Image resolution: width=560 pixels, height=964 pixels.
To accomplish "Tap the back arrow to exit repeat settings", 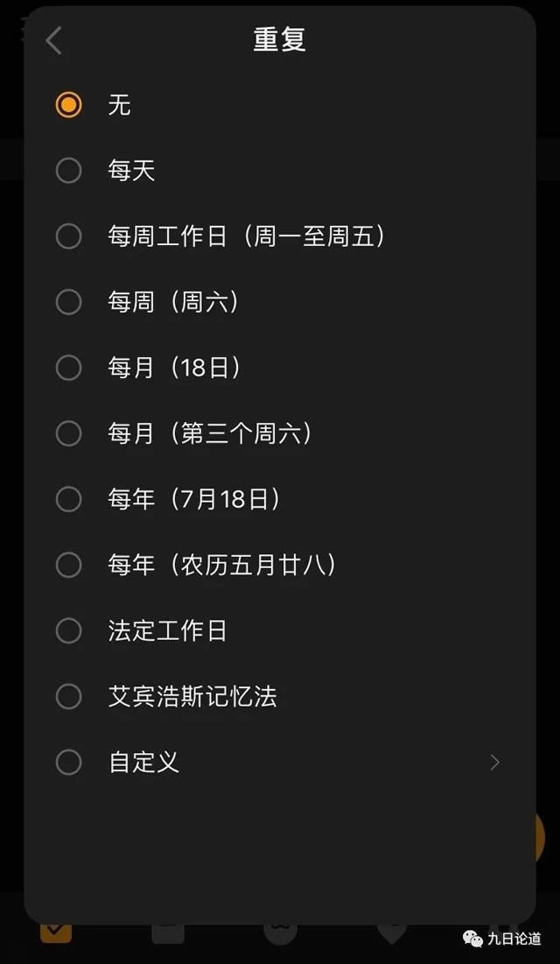I will click(52, 39).
